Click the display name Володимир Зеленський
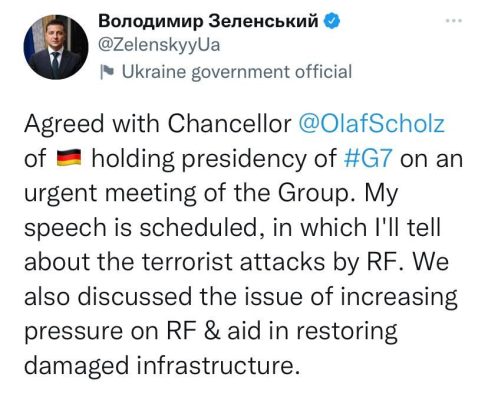Viewport: 488px width, 400px height. pyautogui.click(x=209, y=22)
